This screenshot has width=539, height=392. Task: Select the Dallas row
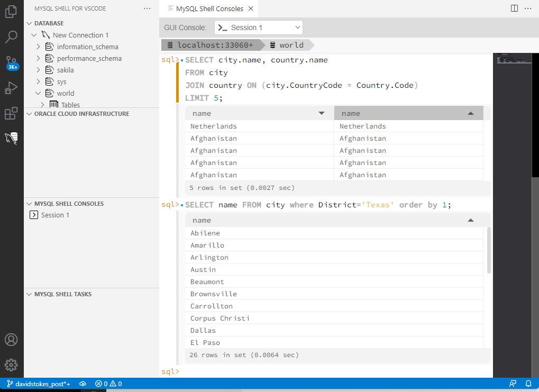coord(334,331)
